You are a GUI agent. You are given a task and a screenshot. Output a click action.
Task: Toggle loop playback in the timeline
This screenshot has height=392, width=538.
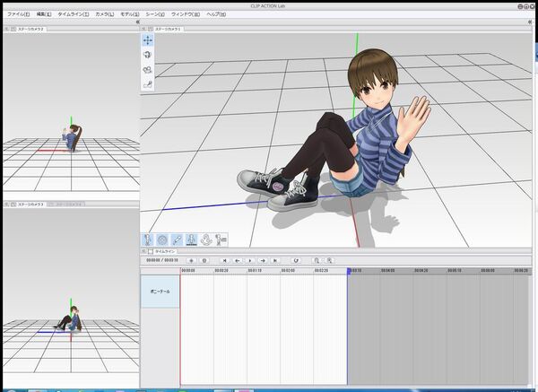296,260
